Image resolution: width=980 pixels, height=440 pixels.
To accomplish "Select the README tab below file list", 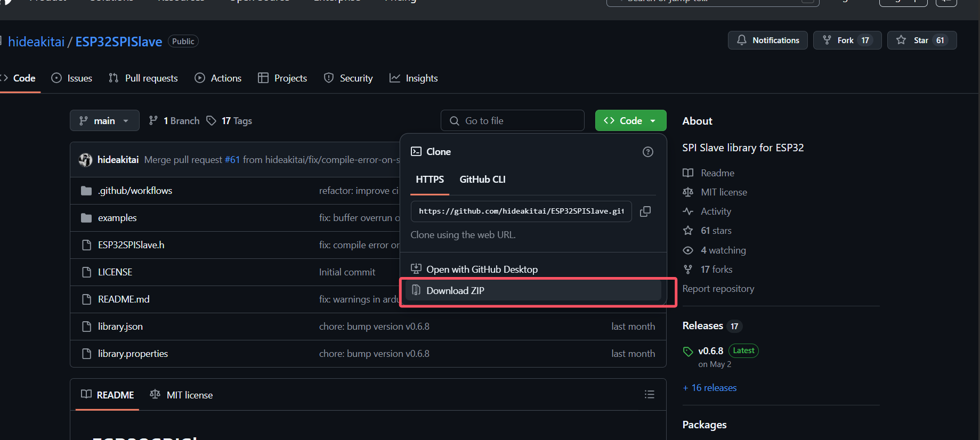I will tap(108, 395).
